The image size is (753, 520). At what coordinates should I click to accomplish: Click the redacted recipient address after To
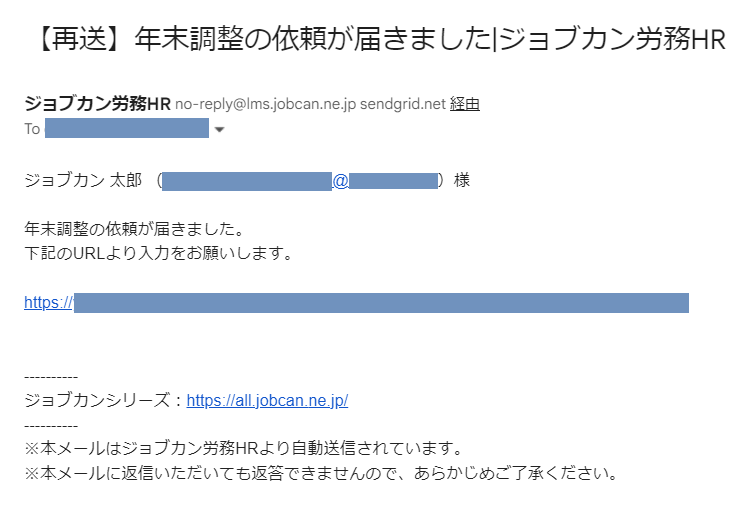coord(127,128)
